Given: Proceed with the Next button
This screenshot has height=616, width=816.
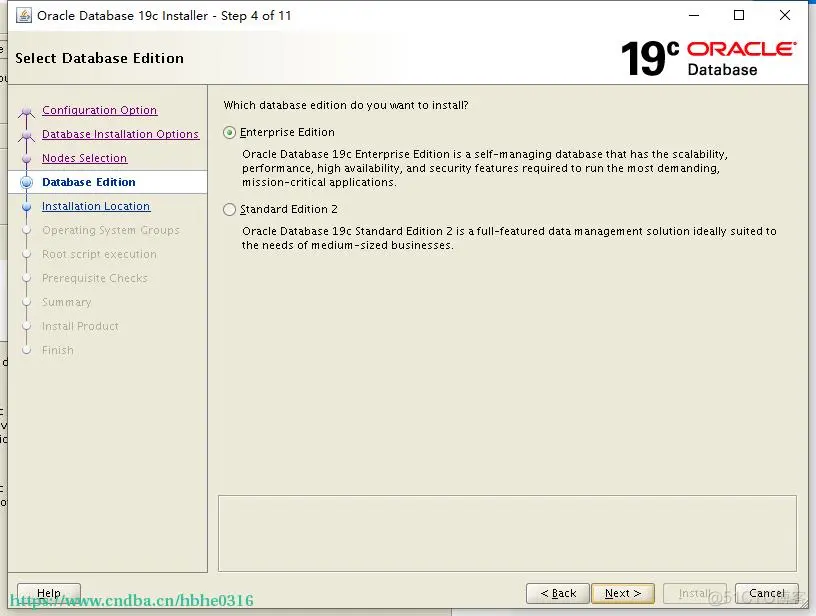Looking at the screenshot, I should pyautogui.click(x=623, y=593).
